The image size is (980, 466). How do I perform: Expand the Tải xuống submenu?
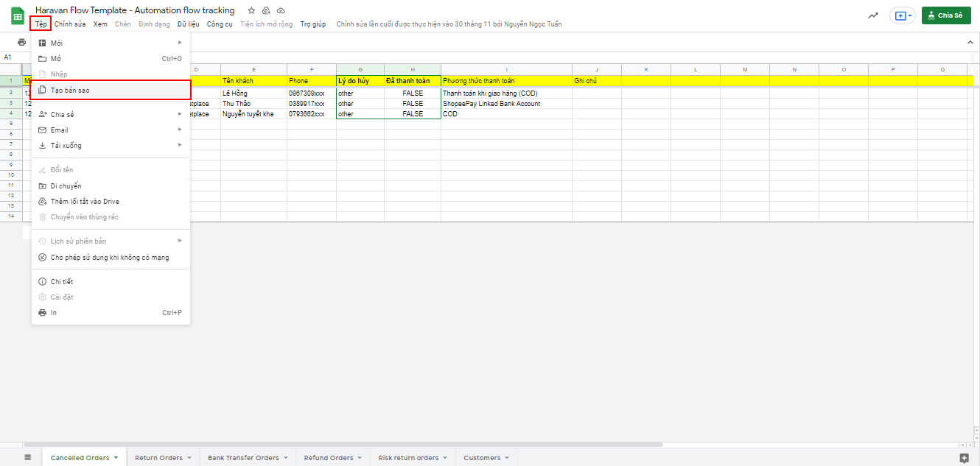111,145
